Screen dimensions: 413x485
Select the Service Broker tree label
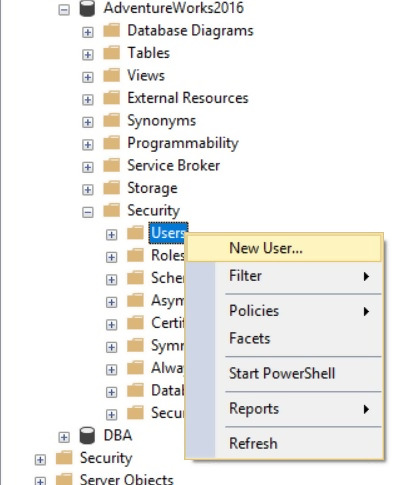tap(174, 166)
